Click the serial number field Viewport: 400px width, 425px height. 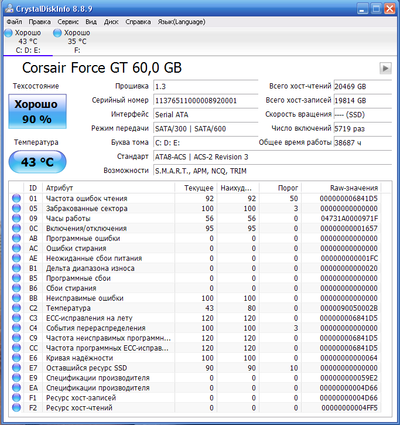tap(205, 100)
